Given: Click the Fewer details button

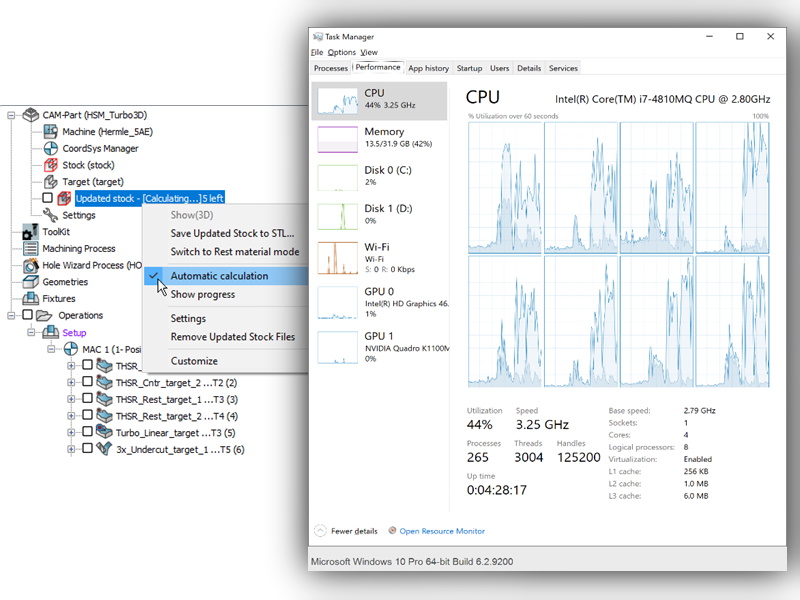Looking at the screenshot, I should [x=347, y=531].
